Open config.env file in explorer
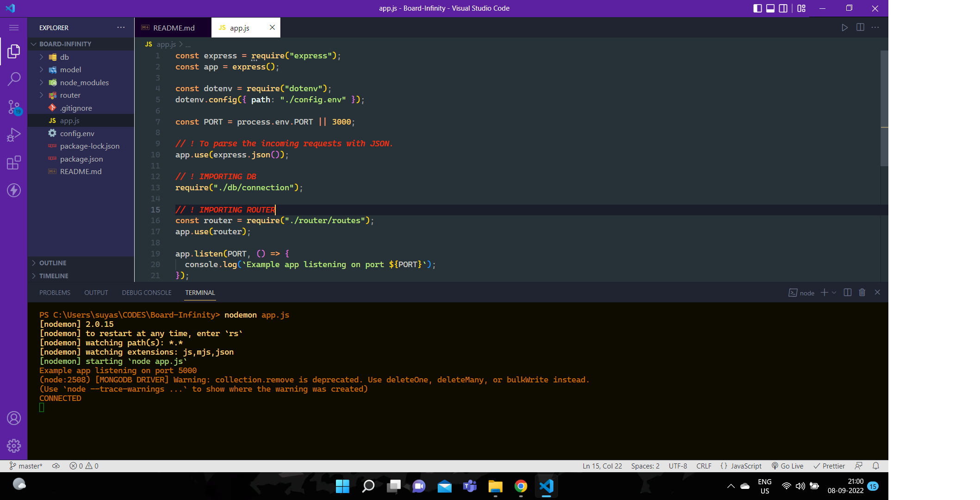Image resolution: width=980 pixels, height=500 pixels. (81, 133)
